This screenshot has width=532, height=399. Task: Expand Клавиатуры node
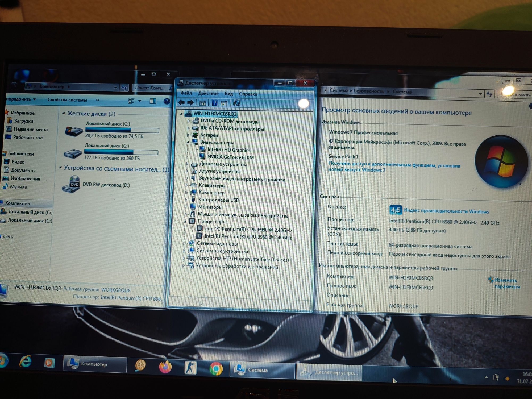pos(187,185)
